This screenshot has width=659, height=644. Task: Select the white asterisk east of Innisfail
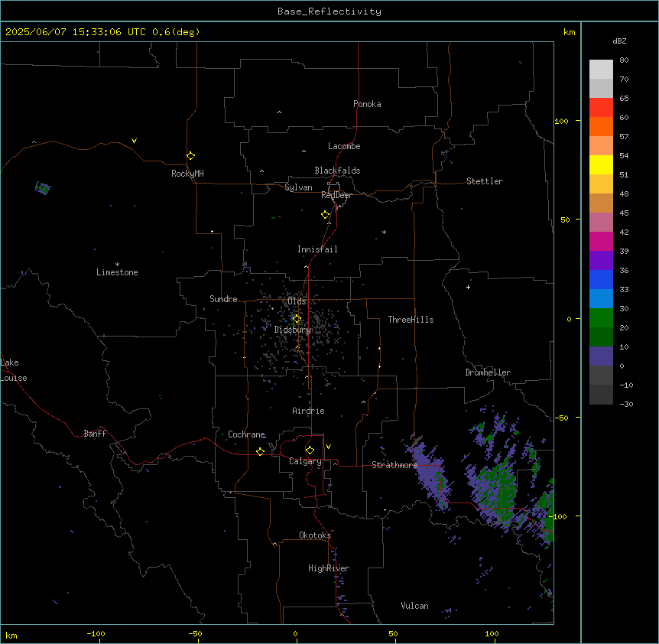[x=384, y=232]
